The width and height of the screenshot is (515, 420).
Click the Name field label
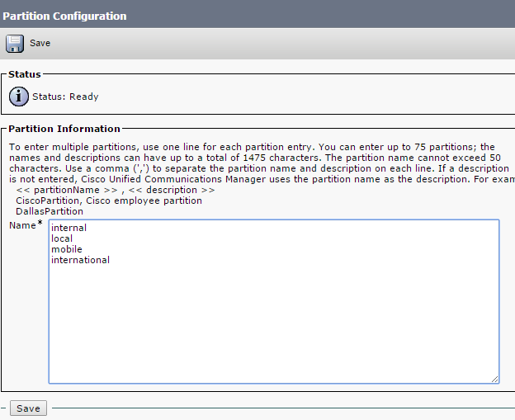(x=22, y=225)
